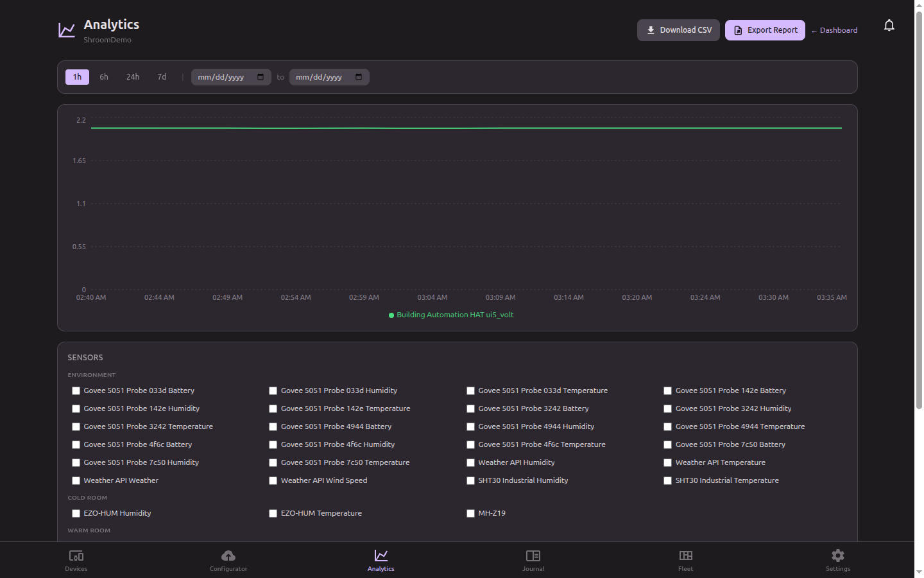Open the Devices section icon

point(76,557)
